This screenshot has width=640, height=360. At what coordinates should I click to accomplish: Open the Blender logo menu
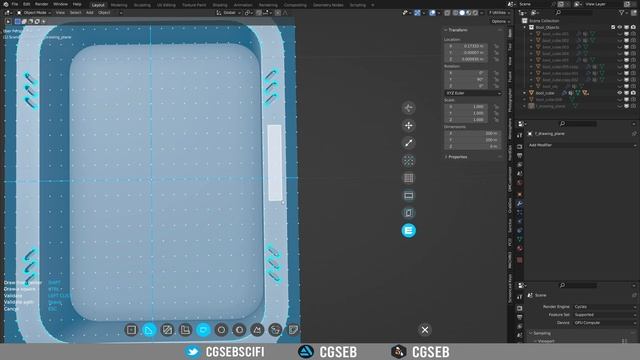[6, 4]
